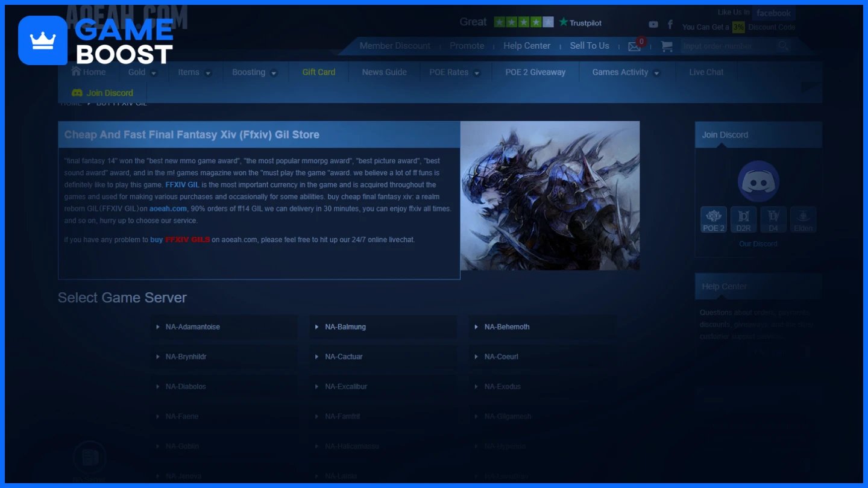Image resolution: width=868 pixels, height=488 pixels.
Task: Select the D2R Discord icon
Action: [x=743, y=220]
